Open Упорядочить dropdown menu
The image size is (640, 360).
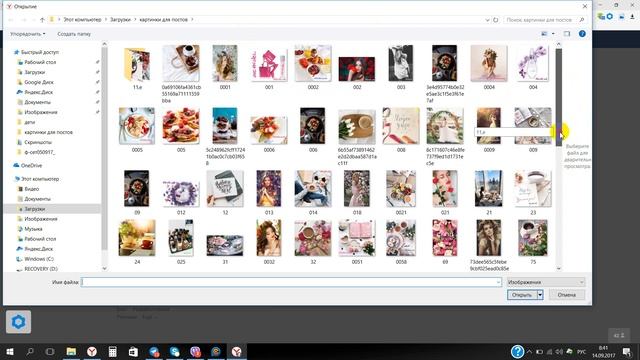tap(27, 34)
